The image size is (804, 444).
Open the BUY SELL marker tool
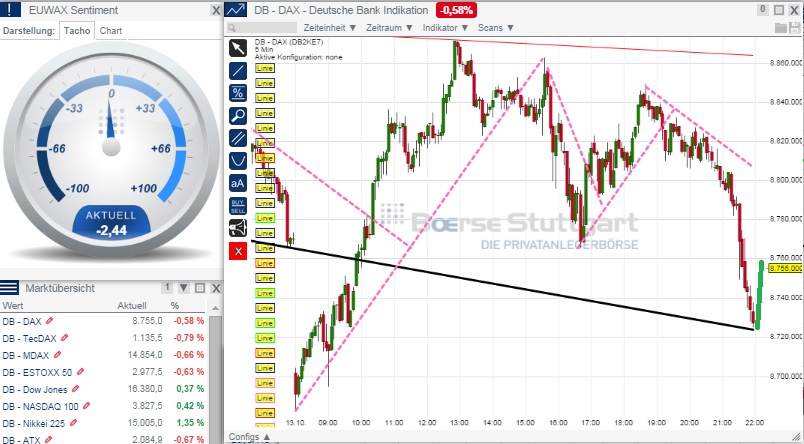click(237, 206)
